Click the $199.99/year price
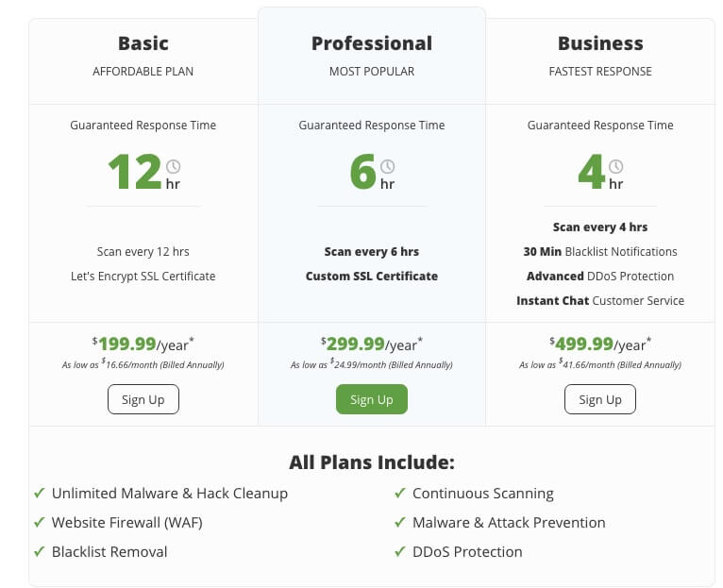This screenshot has width=723, height=588. pos(143,344)
